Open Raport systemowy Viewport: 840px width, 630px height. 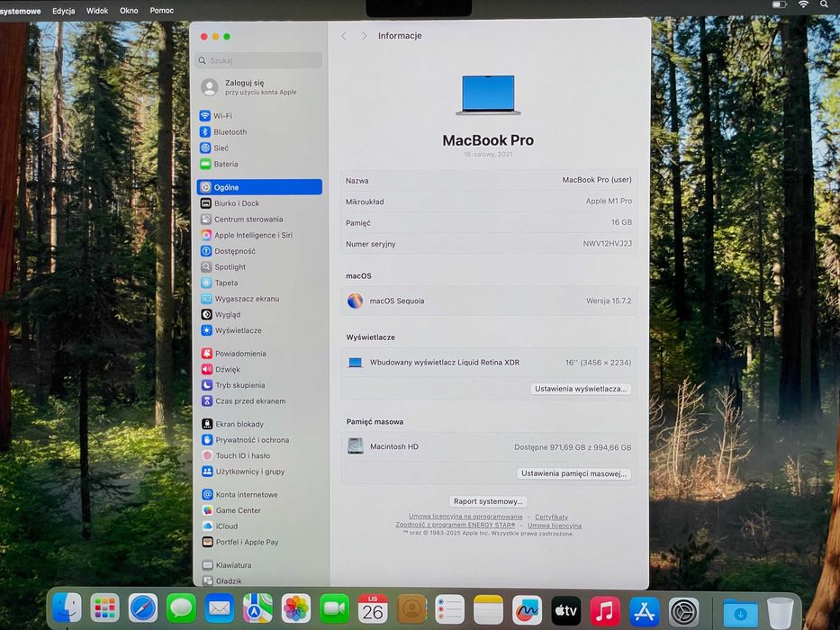pos(488,501)
